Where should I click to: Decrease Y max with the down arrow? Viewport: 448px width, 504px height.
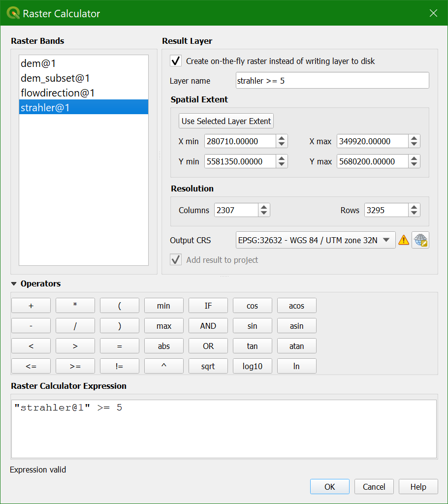[414, 164]
